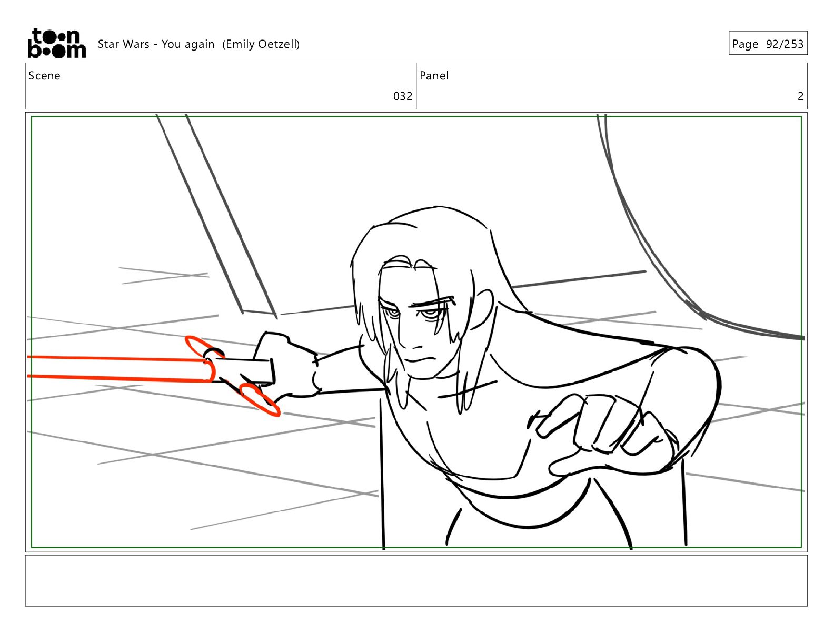Click the Toon Boom logo
This screenshot has height=644, width=834.
tap(56, 43)
